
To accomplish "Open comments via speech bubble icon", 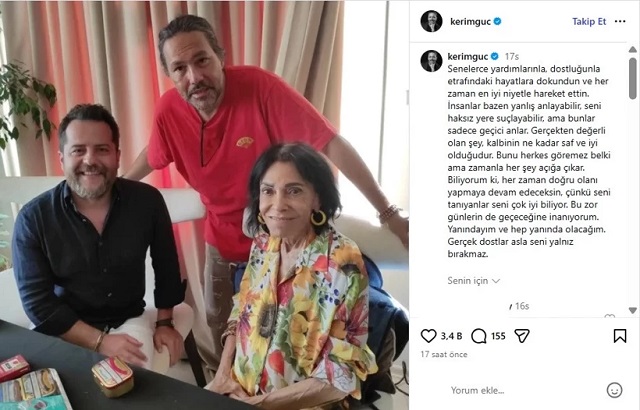I will click(x=478, y=336).
